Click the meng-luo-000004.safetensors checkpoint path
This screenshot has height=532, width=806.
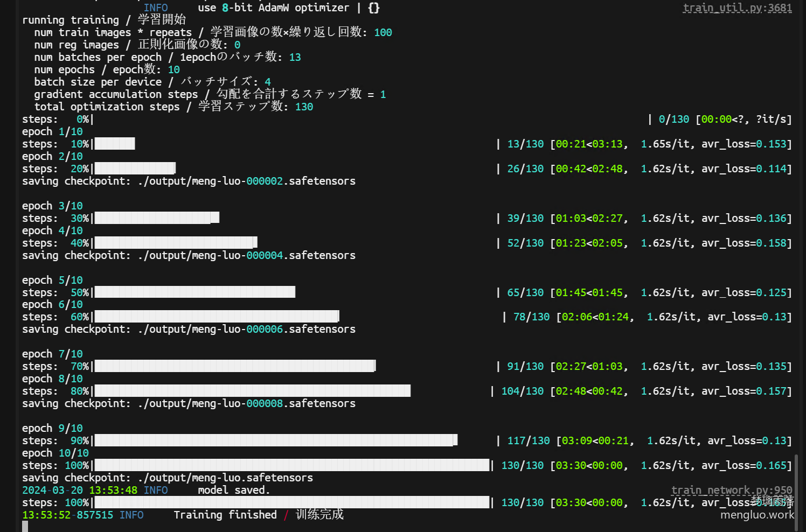(x=247, y=255)
